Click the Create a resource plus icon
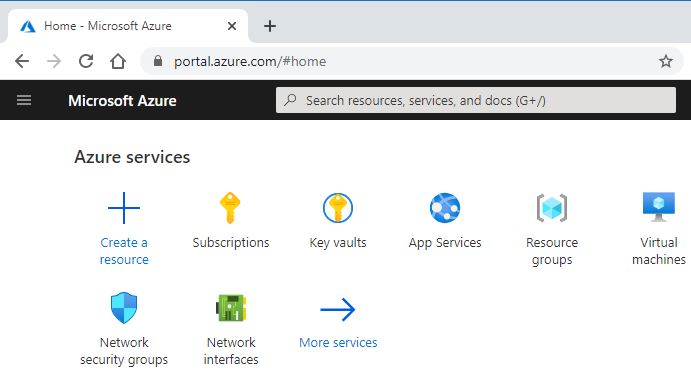Screen dimensions: 691x384 124,208
